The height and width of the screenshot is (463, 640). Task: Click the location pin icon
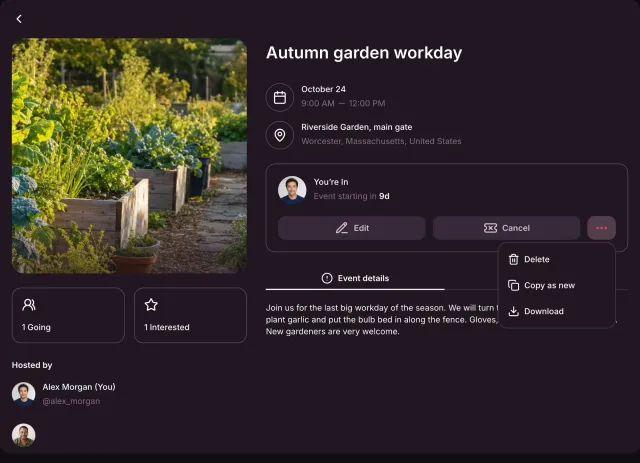[280, 135]
